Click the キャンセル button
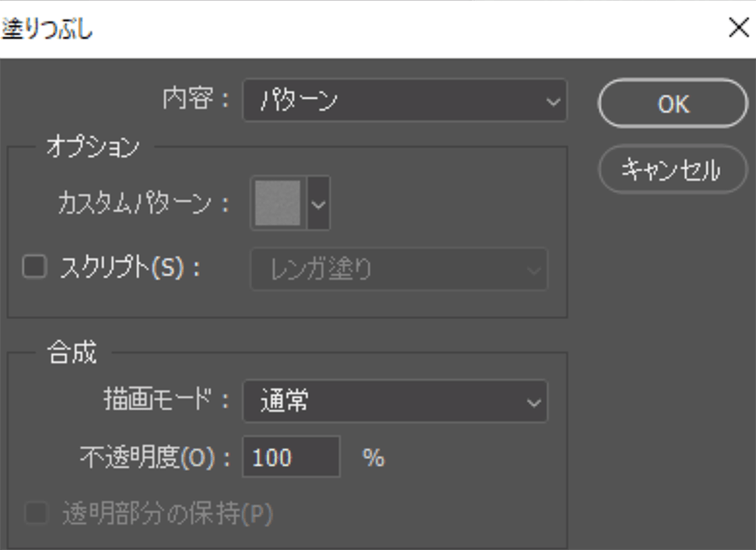The height and width of the screenshot is (550, 756). coord(671,170)
